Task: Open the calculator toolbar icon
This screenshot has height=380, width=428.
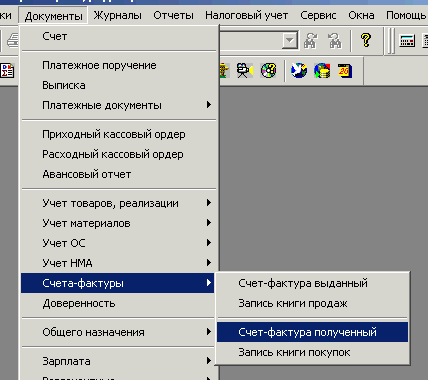Action: point(407,41)
